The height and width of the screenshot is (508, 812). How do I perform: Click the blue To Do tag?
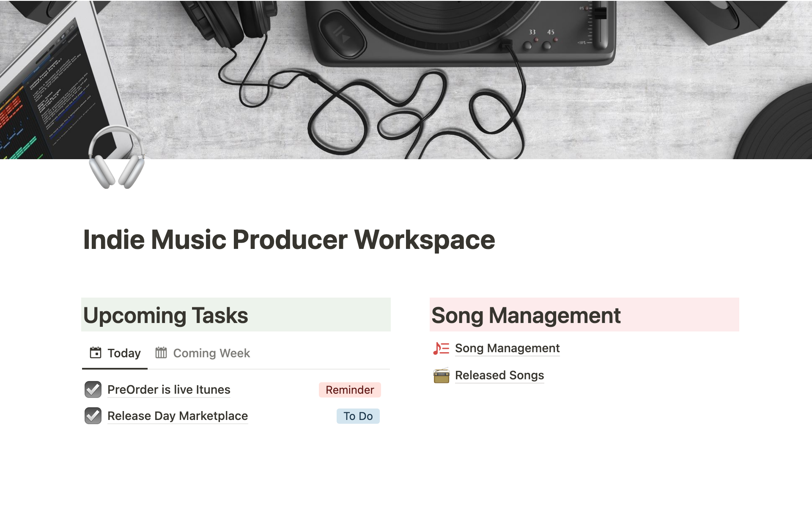(x=358, y=416)
